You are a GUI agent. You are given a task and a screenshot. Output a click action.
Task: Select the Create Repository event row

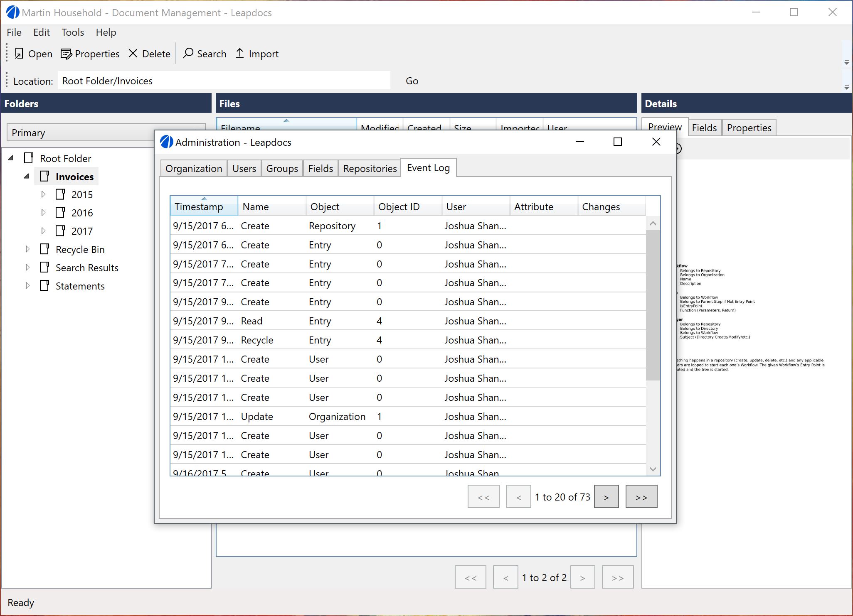coord(408,226)
